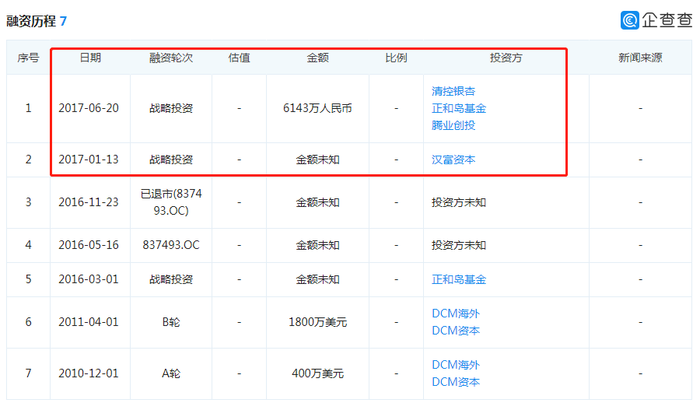Open 正和岛基金 link in the 2017-06-20 row
Image resolution: width=700 pixels, height=410 pixels.
(x=458, y=108)
